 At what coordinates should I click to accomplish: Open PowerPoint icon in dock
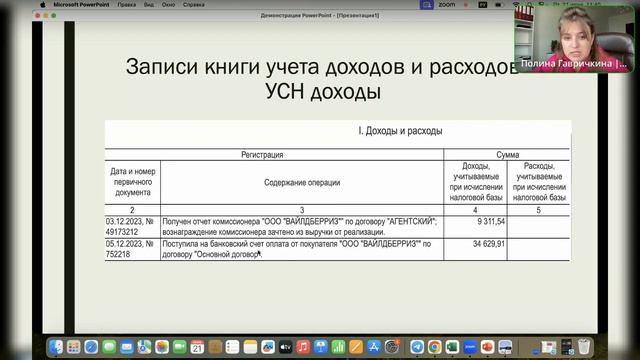487,347
